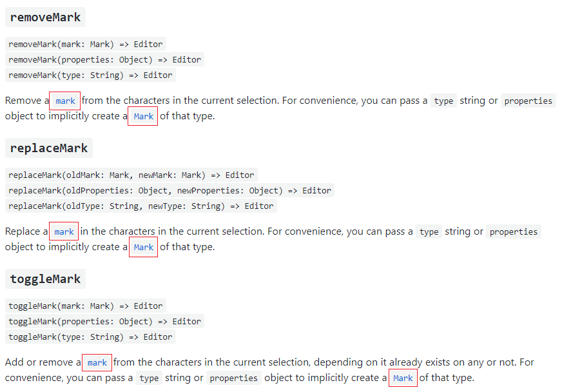Click the removeMark(mark: Mark) signature line
Screen dimensions: 562x392
click(x=86, y=44)
